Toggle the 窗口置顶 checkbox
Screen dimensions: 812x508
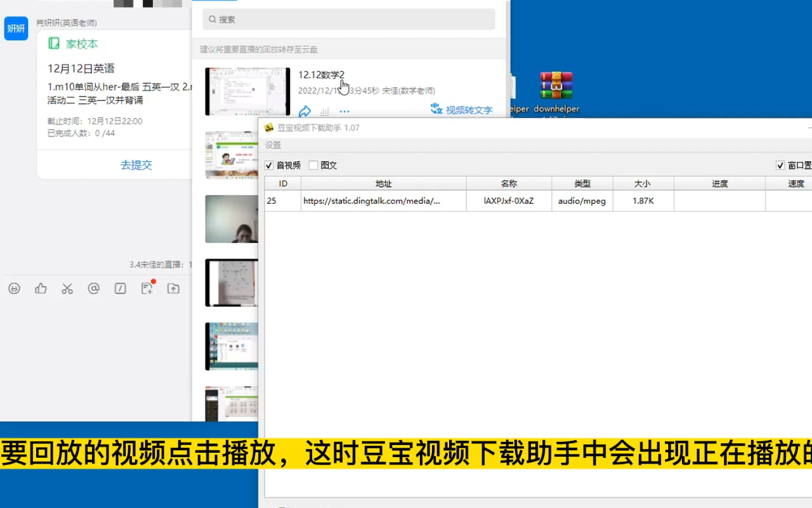tap(780, 165)
